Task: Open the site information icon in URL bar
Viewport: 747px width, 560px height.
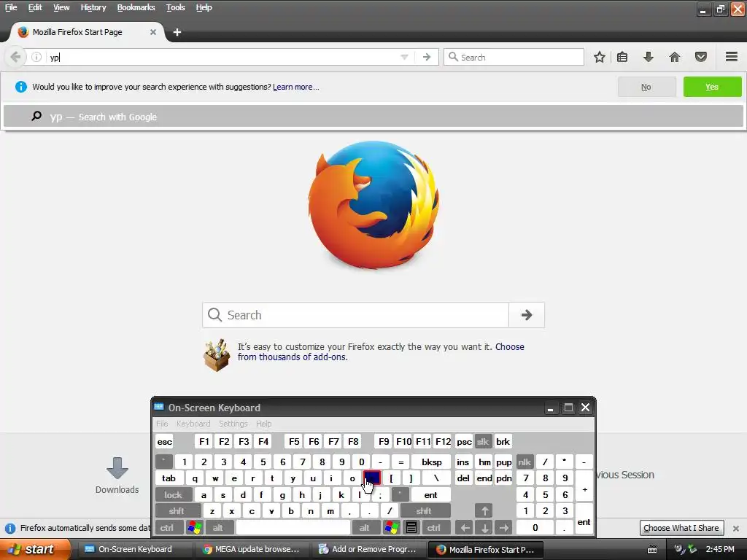Action: tap(36, 57)
